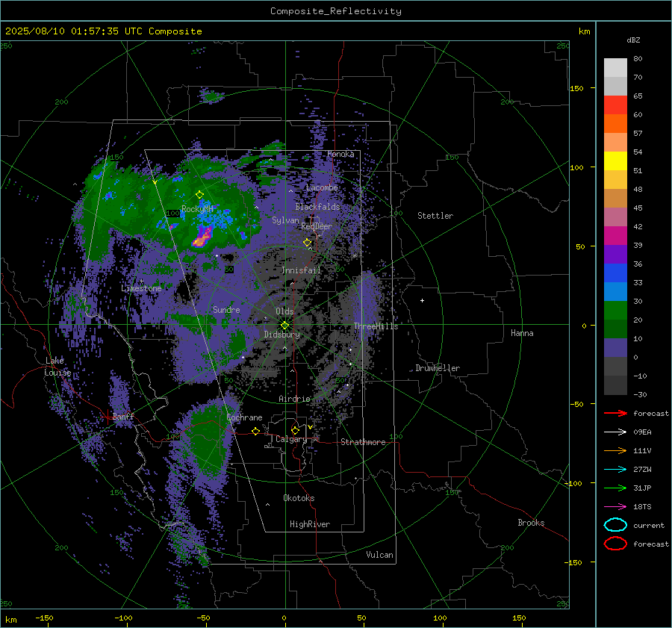Select the red forecast ellipse symbol
The height and width of the screenshot is (628, 672).
(x=615, y=544)
